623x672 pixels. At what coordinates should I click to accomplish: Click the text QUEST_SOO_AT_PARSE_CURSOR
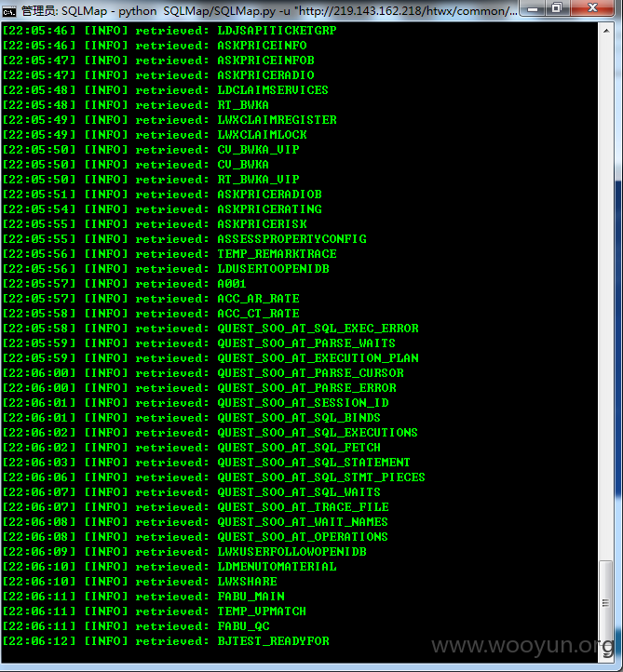(x=310, y=373)
